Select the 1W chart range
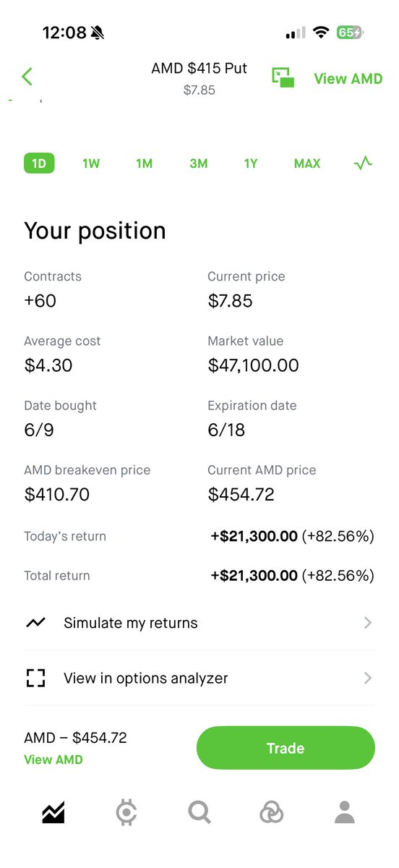Viewport: 399px width, 868px height. 91,163
